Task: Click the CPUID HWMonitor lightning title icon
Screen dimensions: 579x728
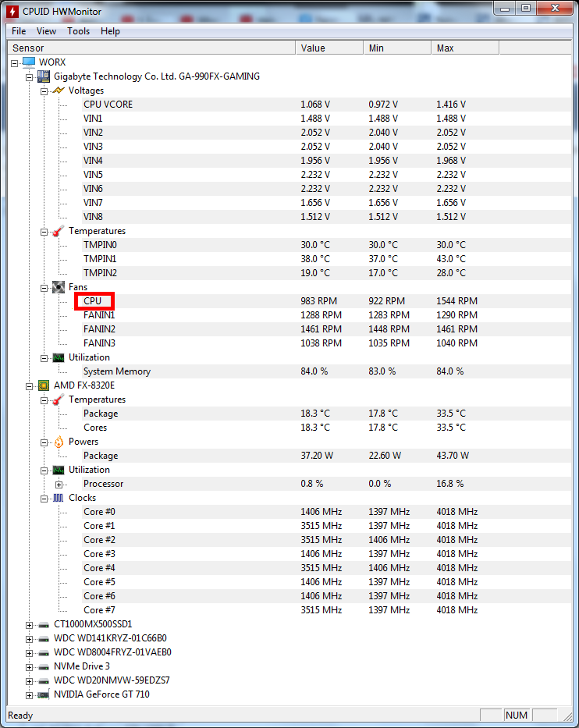Action: click(12, 11)
